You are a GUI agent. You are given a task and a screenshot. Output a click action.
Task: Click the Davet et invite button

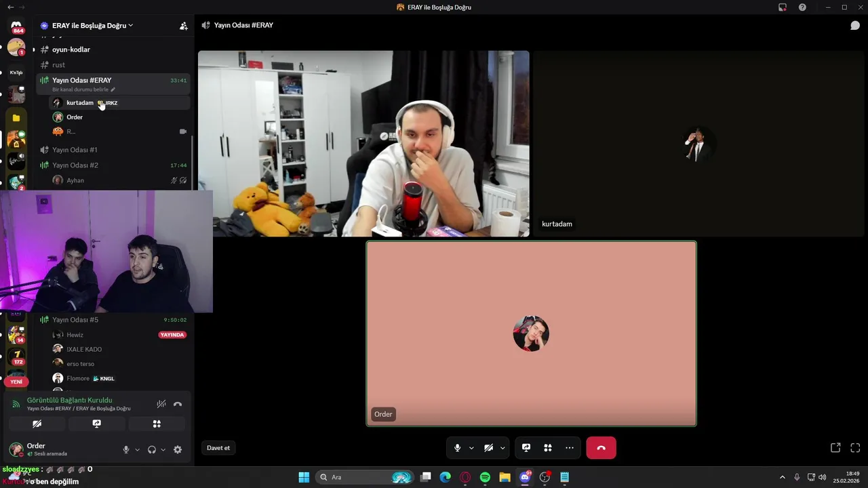tap(218, 448)
